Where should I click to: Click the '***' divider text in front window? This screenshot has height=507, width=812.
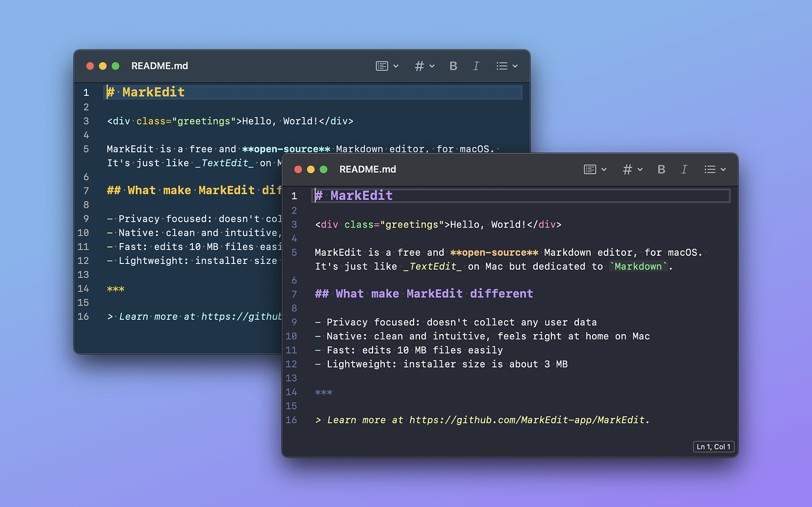(x=324, y=392)
